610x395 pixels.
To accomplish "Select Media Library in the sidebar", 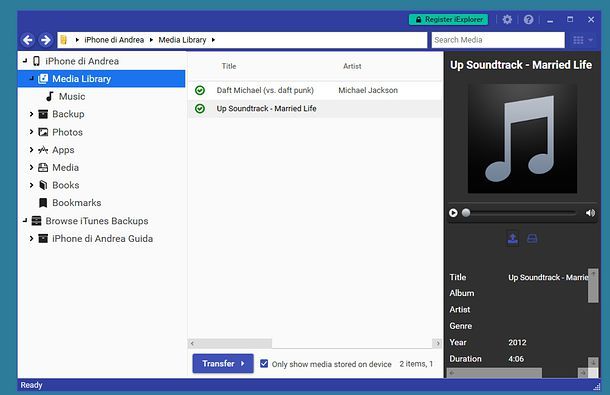I will point(102,79).
